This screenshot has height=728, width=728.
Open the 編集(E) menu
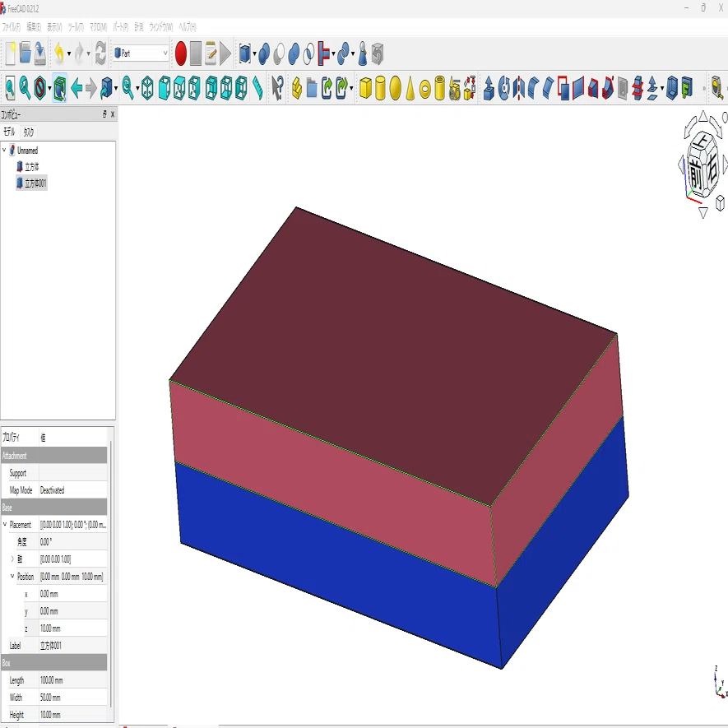click(34, 27)
